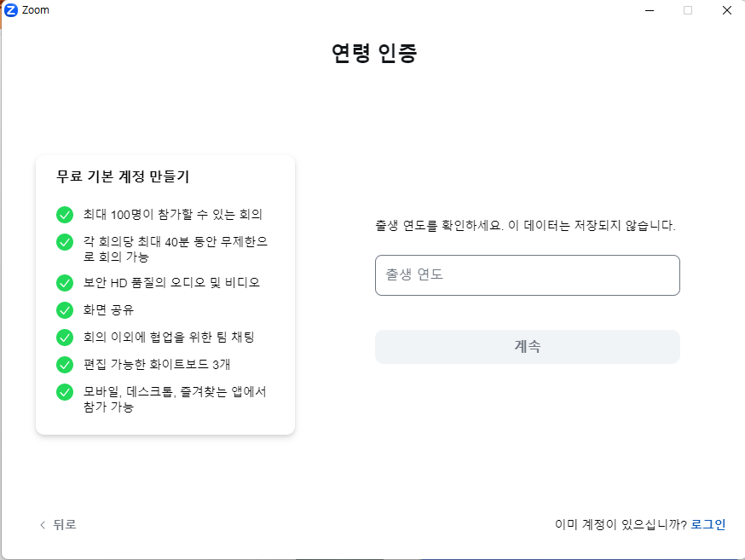Click the Zoom logo icon
This screenshot has height=560, width=745.
pyautogui.click(x=10, y=9)
